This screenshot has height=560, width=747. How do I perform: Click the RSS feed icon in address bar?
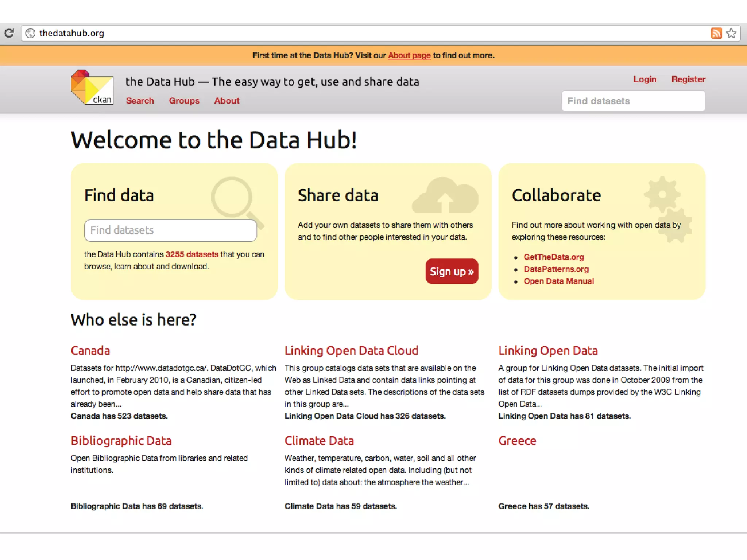[716, 33]
